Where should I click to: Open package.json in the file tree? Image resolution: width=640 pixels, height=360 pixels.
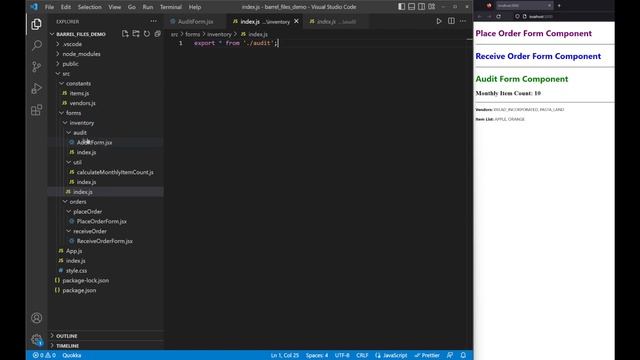(79, 290)
